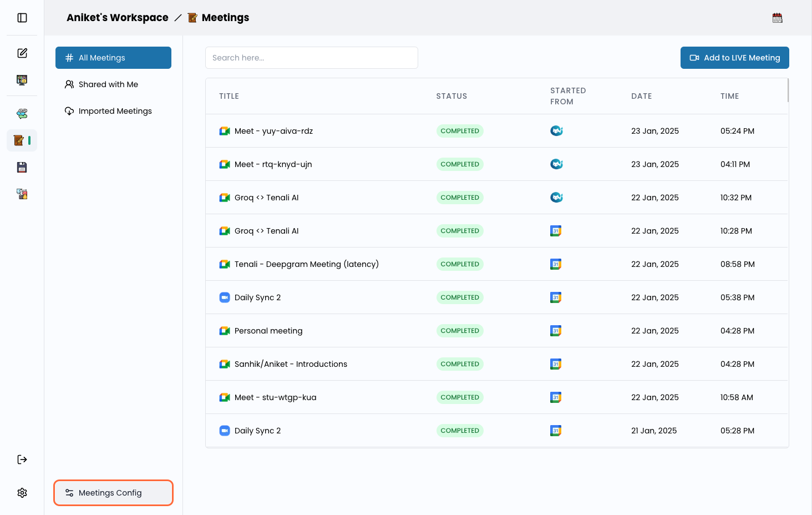The height and width of the screenshot is (515, 812).
Task: Click Add to LIVE Meeting button
Action: tap(734, 58)
